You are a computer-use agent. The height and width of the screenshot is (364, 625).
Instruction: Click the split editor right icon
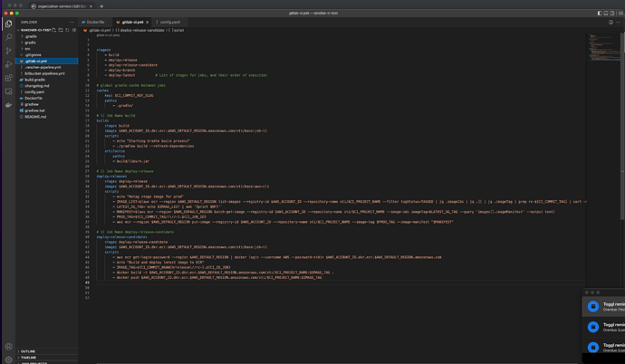[x=611, y=22]
